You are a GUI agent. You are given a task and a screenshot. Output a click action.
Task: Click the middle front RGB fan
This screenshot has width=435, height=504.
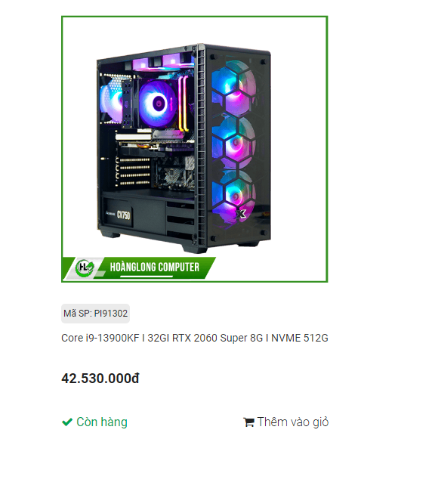[x=234, y=143]
